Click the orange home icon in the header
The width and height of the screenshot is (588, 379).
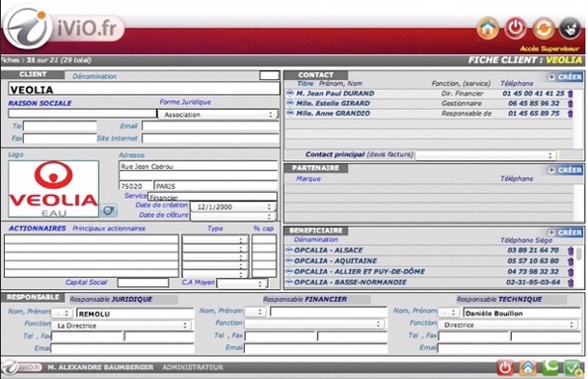(488, 28)
